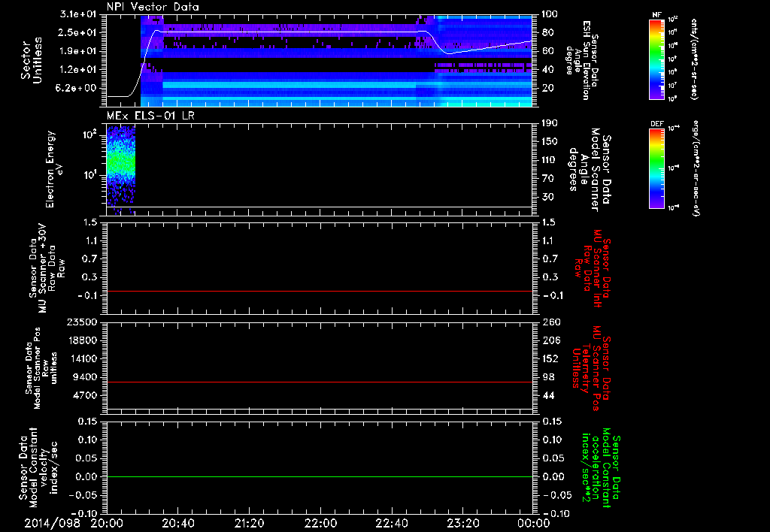The image size is (770, 532).
Task: Click the '100' Sun Elevation axis value
Action: pos(549,14)
